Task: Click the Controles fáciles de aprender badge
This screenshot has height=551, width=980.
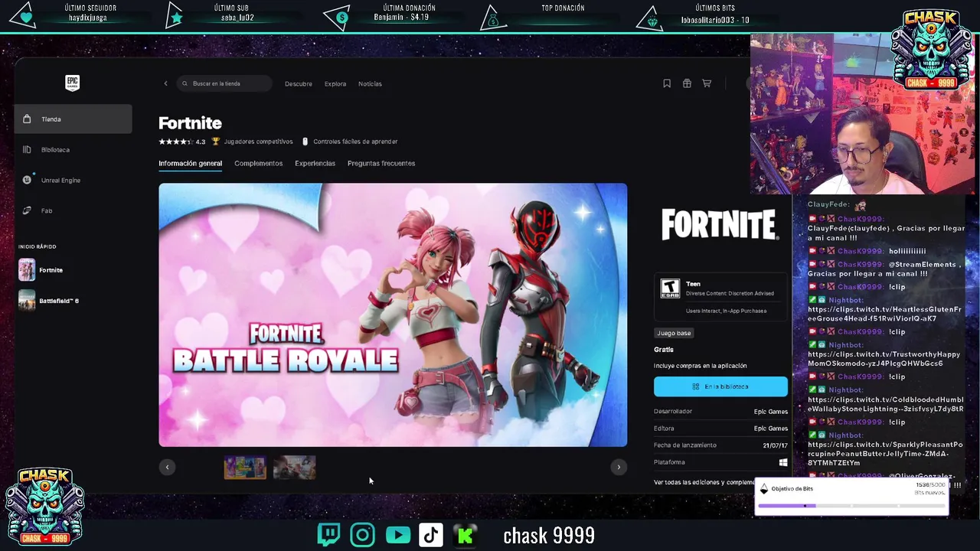Action: tap(349, 142)
